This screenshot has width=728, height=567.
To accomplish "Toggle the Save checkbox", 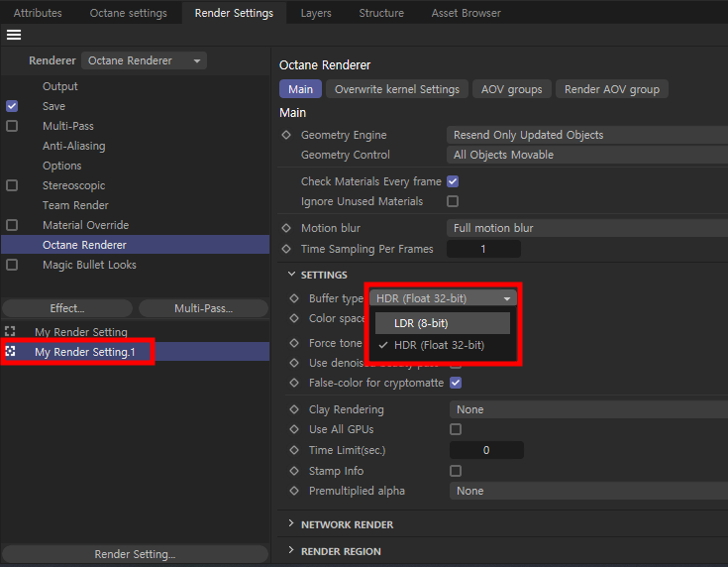I will click(12, 106).
